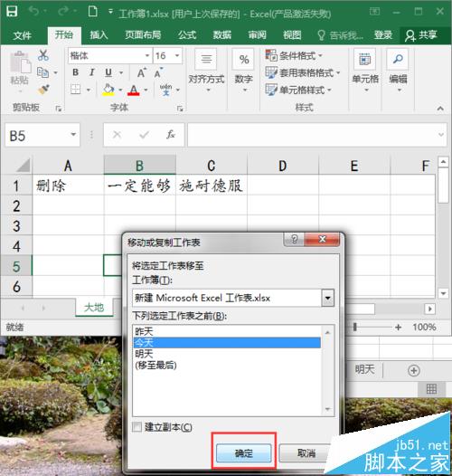This screenshot has width=452, height=476.
Task: Click the Cut scissors icon
Action: tap(43, 55)
